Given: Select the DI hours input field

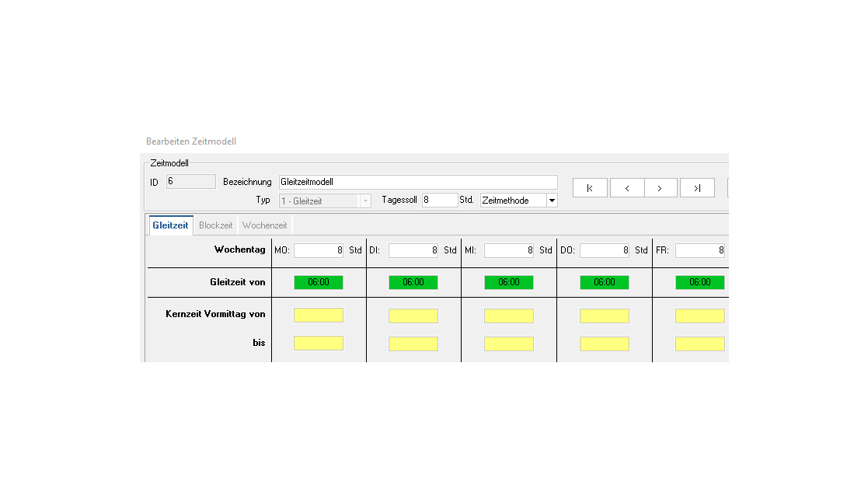Looking at the screenshot, I should (413, 250).
